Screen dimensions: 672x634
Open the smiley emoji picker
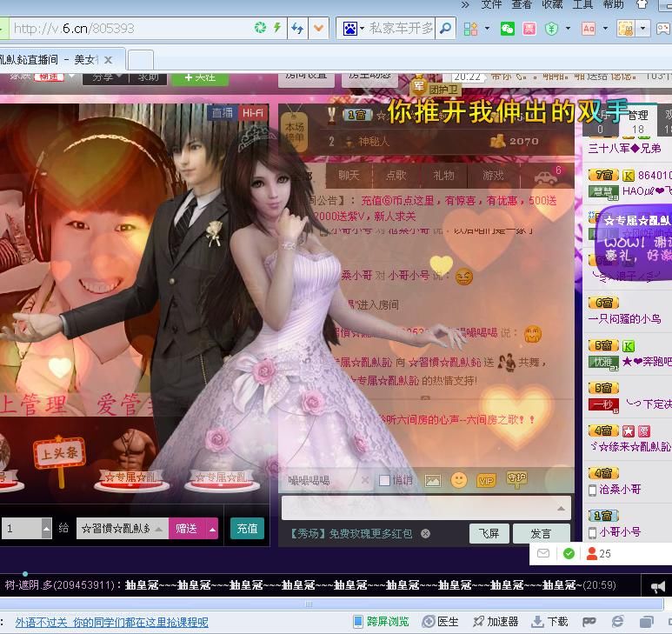(x=458, y=480)
